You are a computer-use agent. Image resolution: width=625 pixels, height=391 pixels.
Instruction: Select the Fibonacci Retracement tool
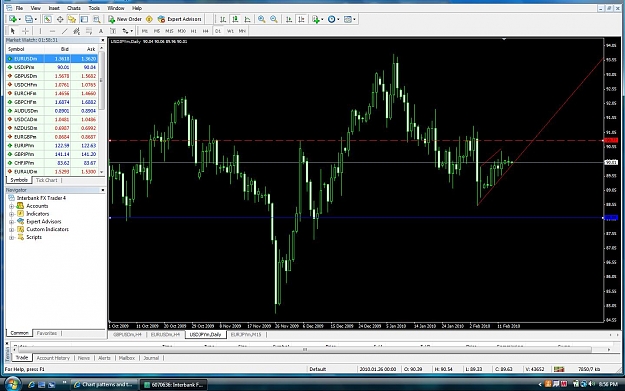89,31
